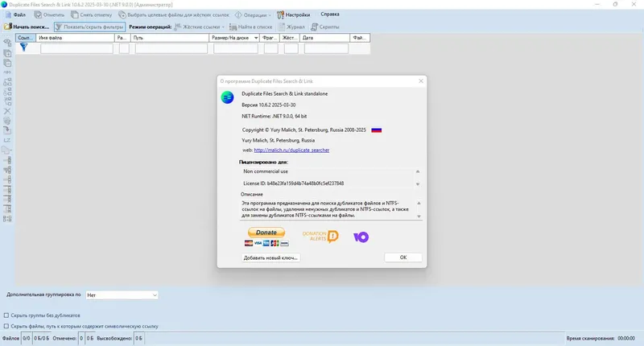Open Дополнительная группировка по combo box
Image resolution: width=644 pixels, height=346 pixels.
pos(122,295)
